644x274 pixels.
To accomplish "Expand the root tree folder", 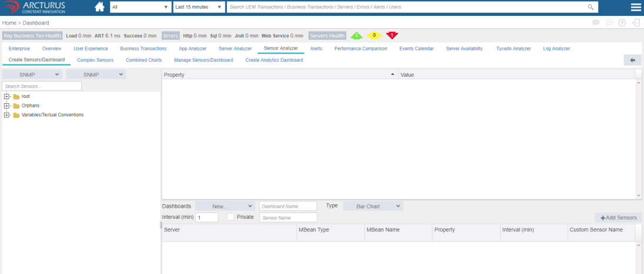I will tap(6, 96).
